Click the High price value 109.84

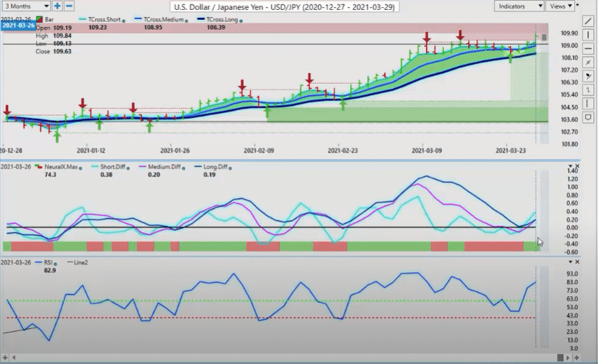(62, 36)
